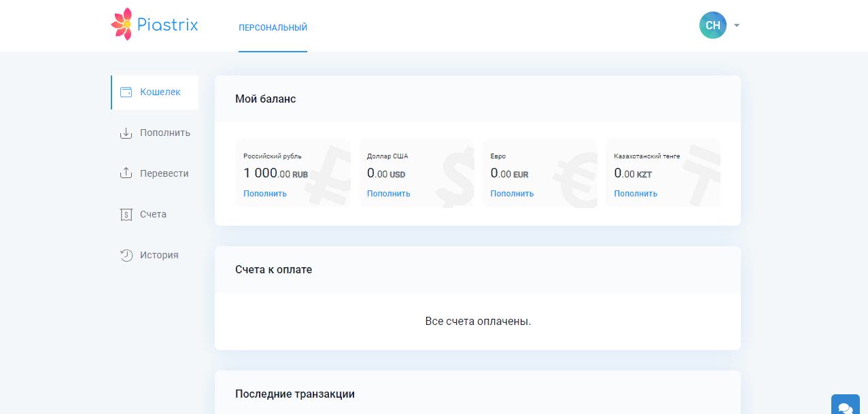Open the ПЕРСОНАЛЬНЫЙ tab
The width and height of the screenshot is (868, 414).
tap(273, 28)
